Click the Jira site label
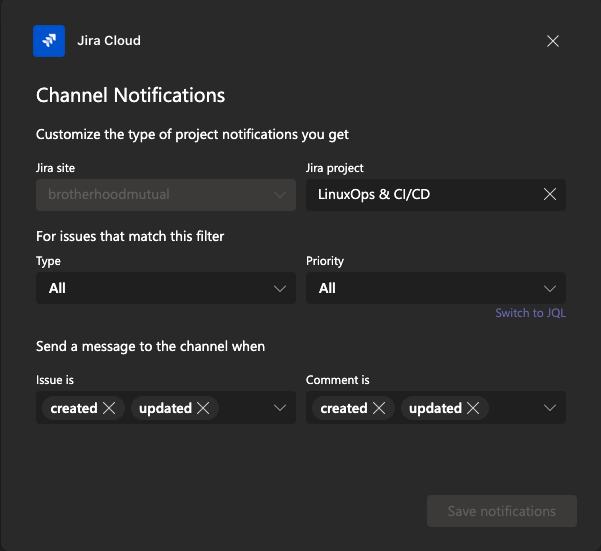The width and height of the screenshot is (601, 551). (55, 168)
